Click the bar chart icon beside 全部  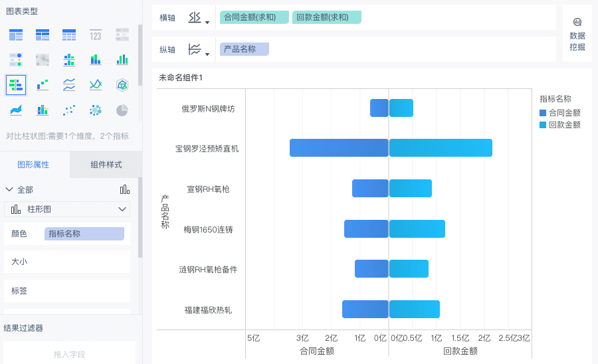coord(125,189)
